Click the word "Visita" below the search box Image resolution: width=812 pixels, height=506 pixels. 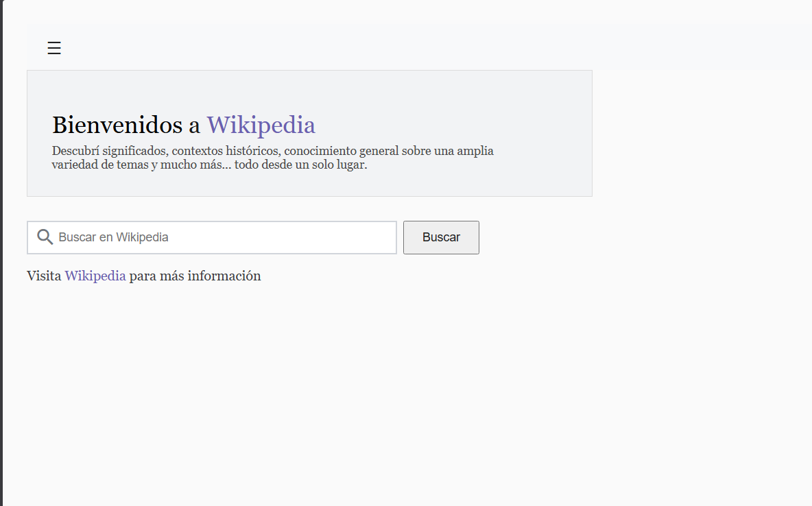click(x=44, y=276)
